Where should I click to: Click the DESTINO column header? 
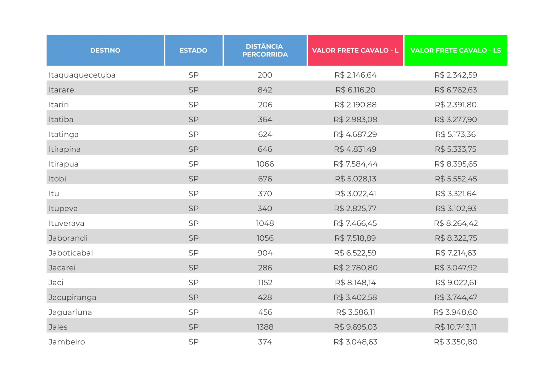105,50
